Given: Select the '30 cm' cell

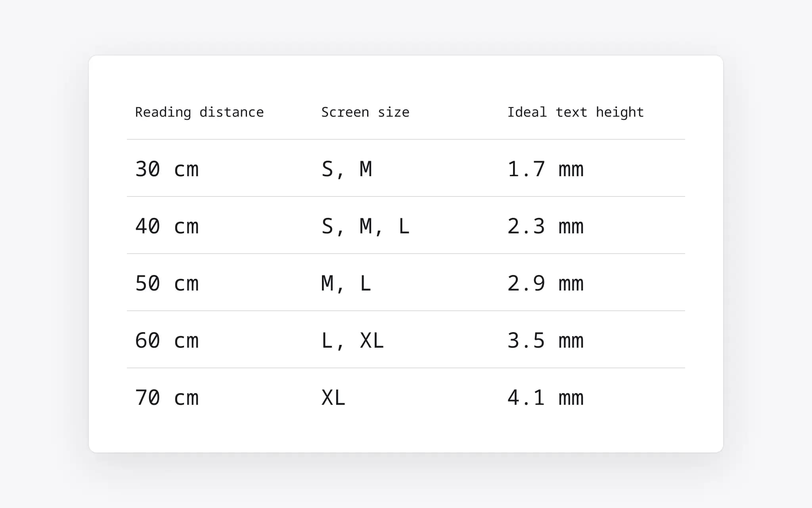Looking at the screenshot, I should pyautogui.click(x=167, y=169).
